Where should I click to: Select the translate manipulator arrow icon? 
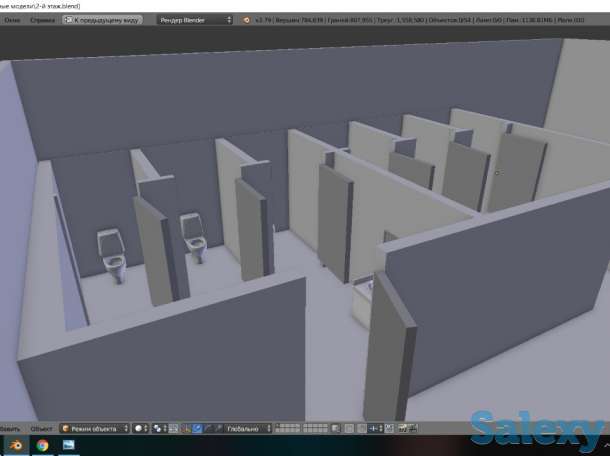[197, 429]
